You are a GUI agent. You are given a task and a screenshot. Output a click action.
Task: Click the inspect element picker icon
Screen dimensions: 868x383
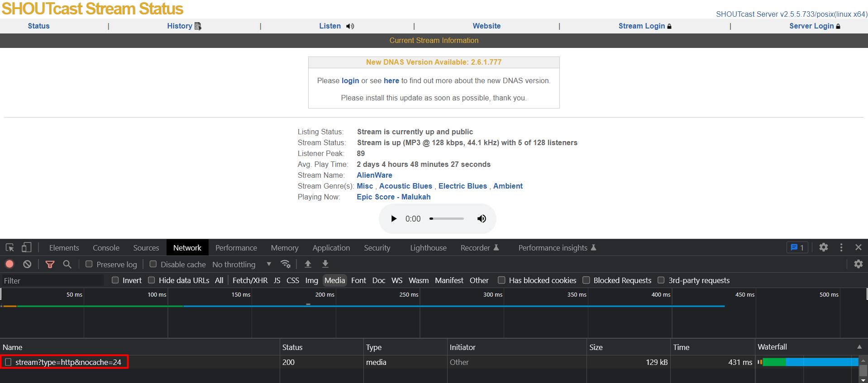point(10,247)
